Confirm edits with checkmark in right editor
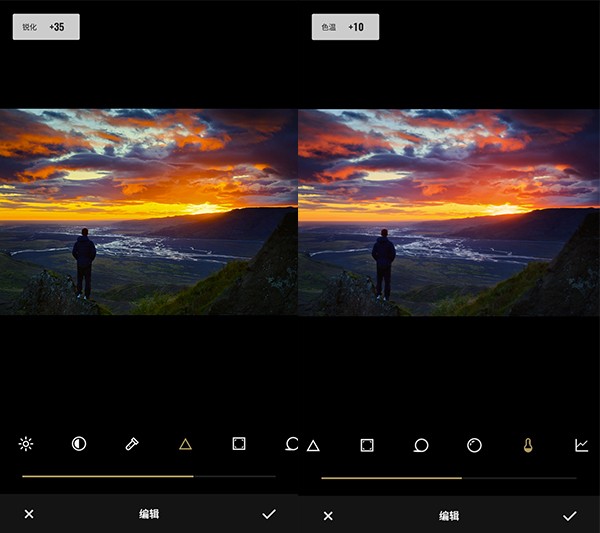Image resolution: width=600 pixels, height=533 pixels. 570,516
